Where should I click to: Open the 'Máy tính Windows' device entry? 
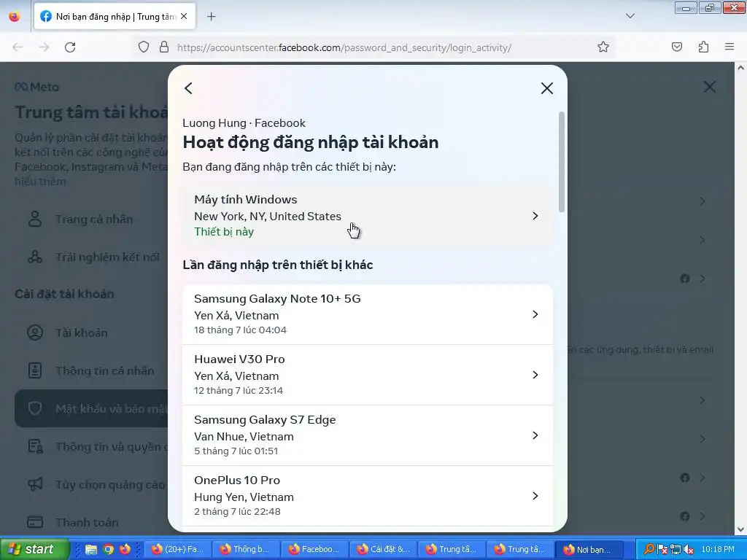coord(368,216)
